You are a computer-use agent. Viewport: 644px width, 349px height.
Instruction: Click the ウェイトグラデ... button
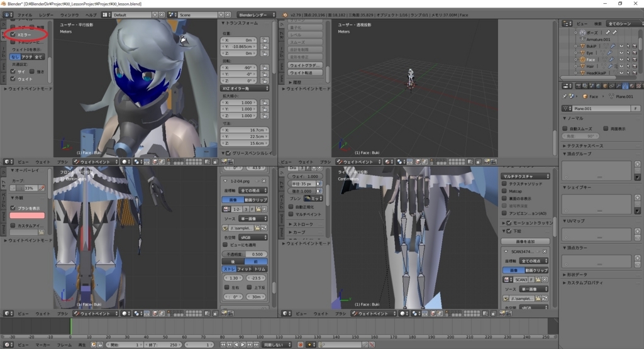305,65
